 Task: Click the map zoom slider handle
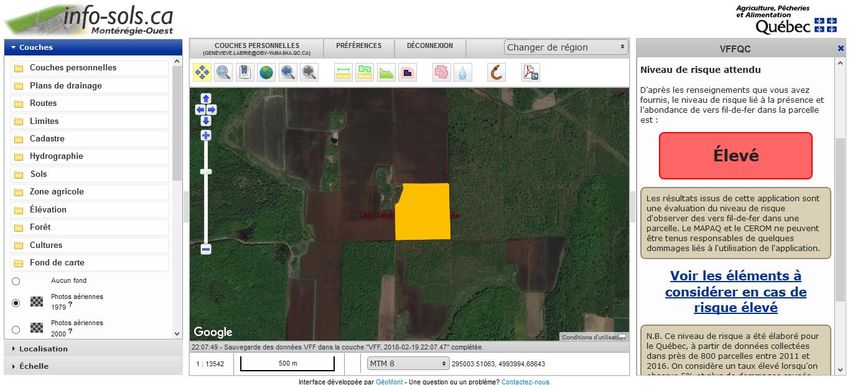coord(206,172)
